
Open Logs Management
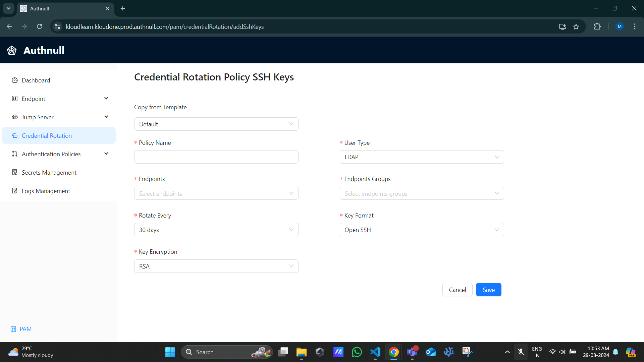pyautogui.click(x=46, y=191)
